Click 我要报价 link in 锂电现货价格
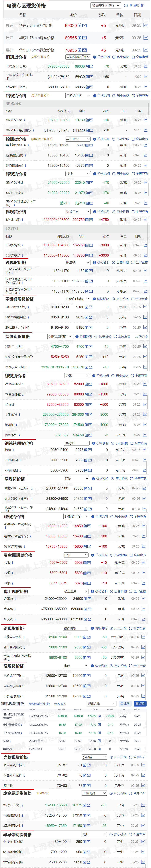 (x=60, y=704)
